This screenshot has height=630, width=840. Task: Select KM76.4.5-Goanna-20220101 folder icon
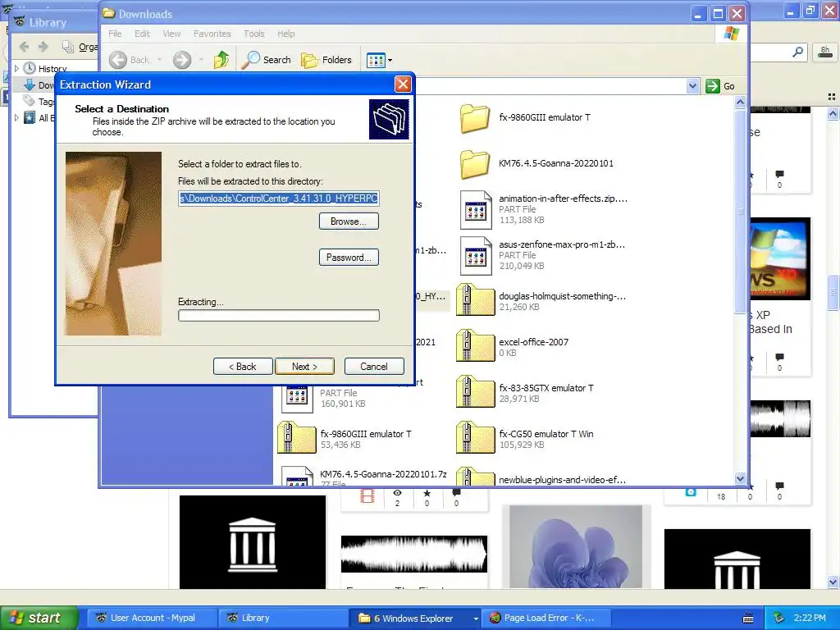tap(475, 164)
